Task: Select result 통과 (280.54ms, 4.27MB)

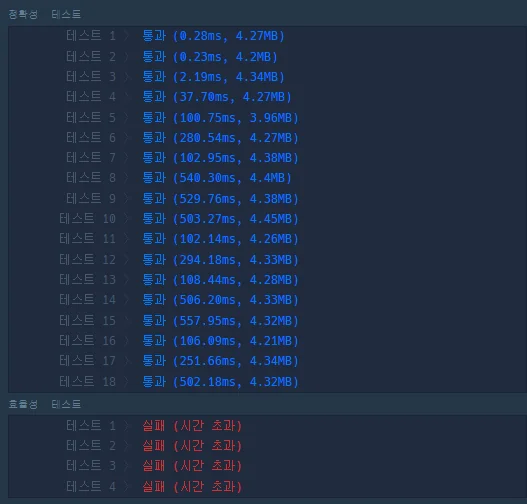Action: [x=220, y=138]
